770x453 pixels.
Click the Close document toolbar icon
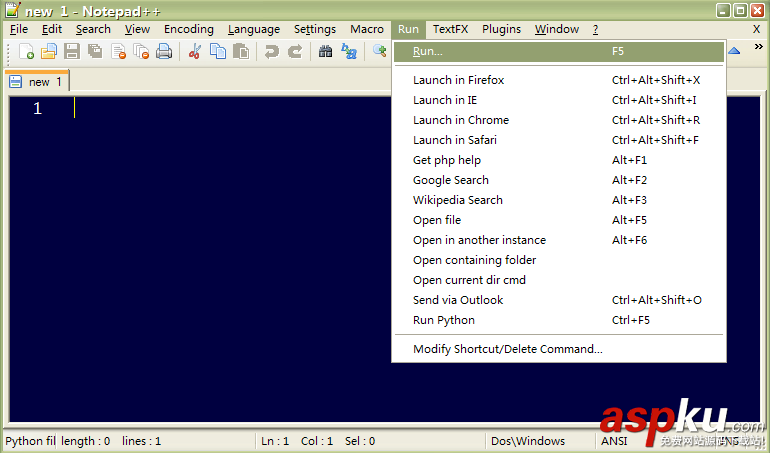coord(118,51)
